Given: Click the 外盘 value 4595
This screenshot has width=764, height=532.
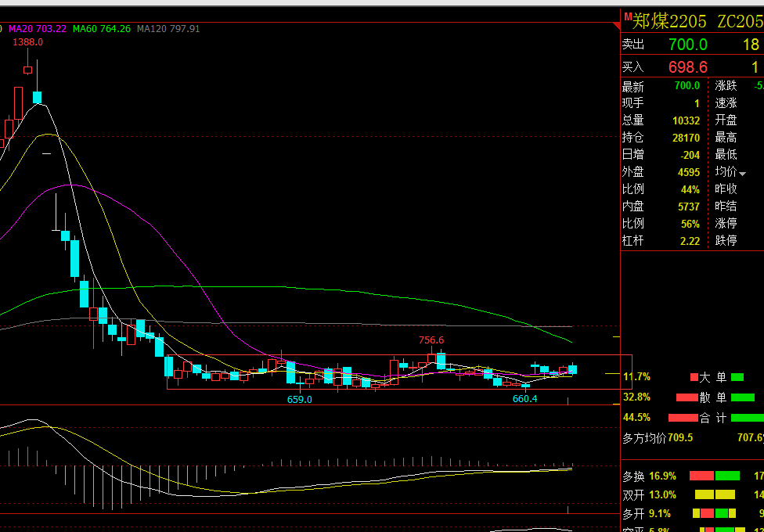Looking at the screenshot, I should tap(689, 172).
